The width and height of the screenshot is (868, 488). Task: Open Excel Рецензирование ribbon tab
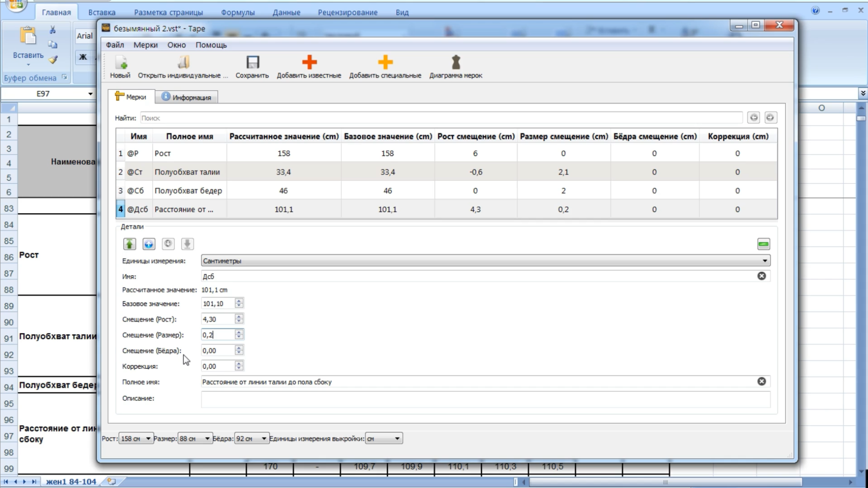(x=347, y=12)
